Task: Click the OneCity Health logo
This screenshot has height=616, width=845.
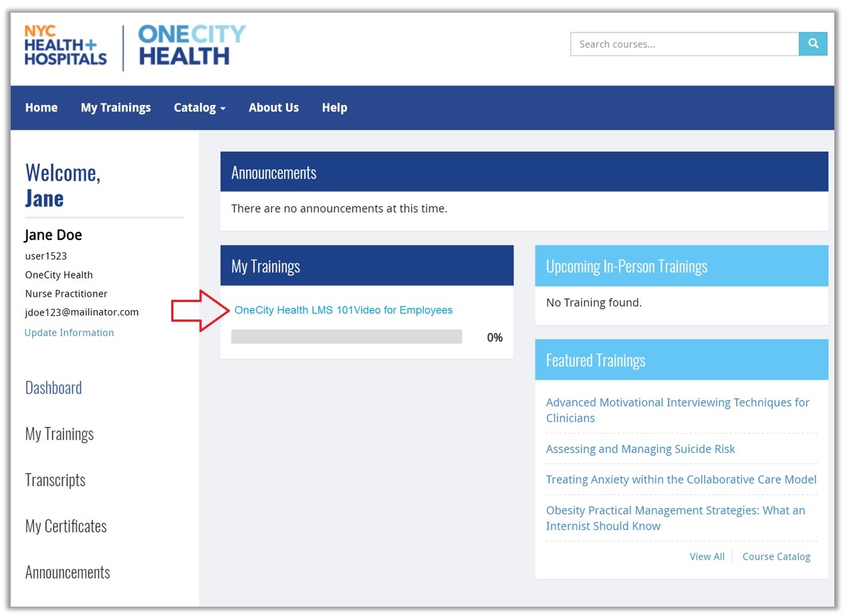Action: pyautogui.click(x=192, y=46)
